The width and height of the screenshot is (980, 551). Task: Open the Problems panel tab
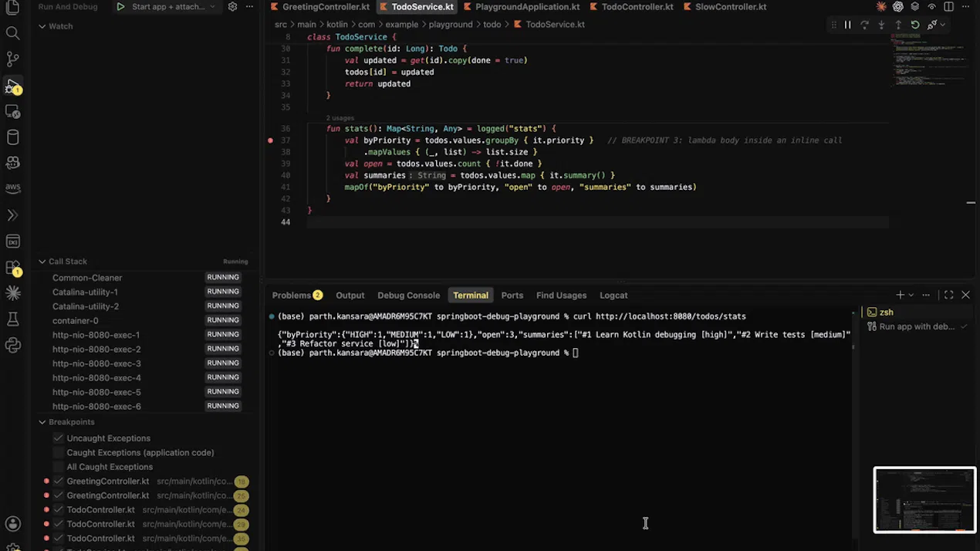click(296, 295)
